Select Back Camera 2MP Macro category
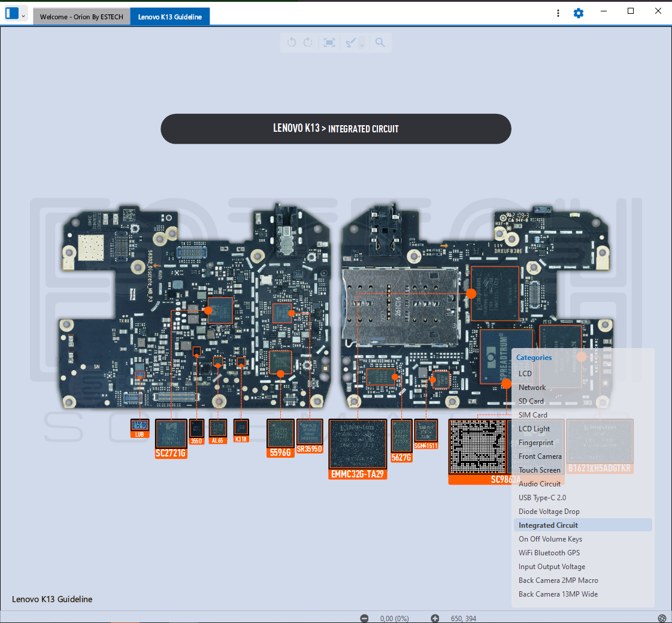Viewport: 672px width, 623px height. [x=583, y=580]
